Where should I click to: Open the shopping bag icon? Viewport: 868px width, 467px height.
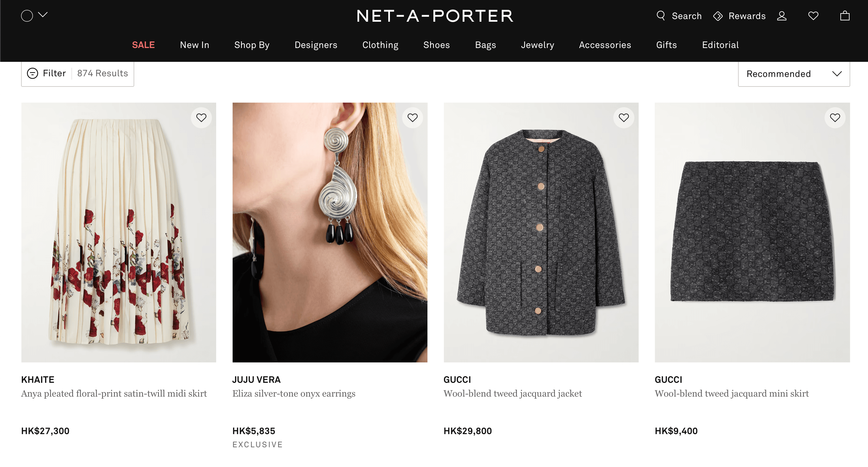click(844, 16)
